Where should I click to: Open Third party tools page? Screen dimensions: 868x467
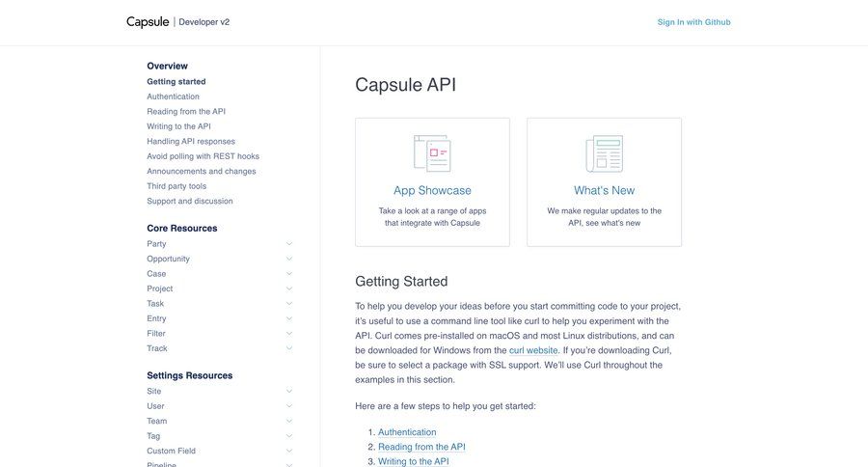tap(176, 186)
